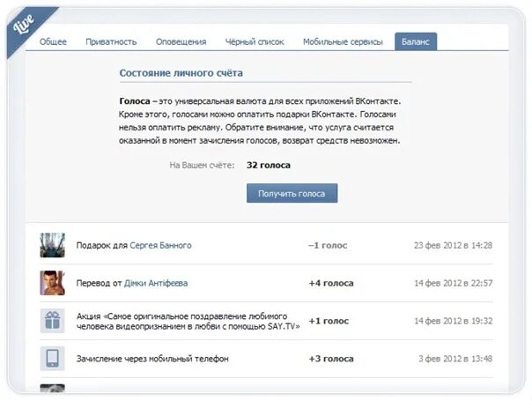Select the Мобильные сервисы tab

click(x=343, y=41)
